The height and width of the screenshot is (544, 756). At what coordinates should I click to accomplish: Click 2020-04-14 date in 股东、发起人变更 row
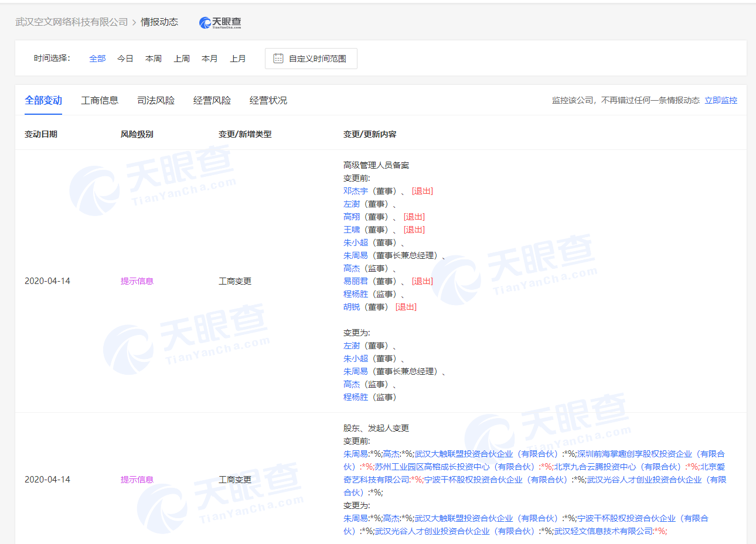point(47,480)
